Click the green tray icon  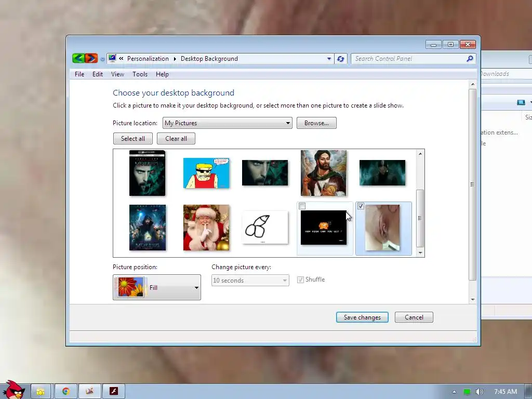click(467, 392)
